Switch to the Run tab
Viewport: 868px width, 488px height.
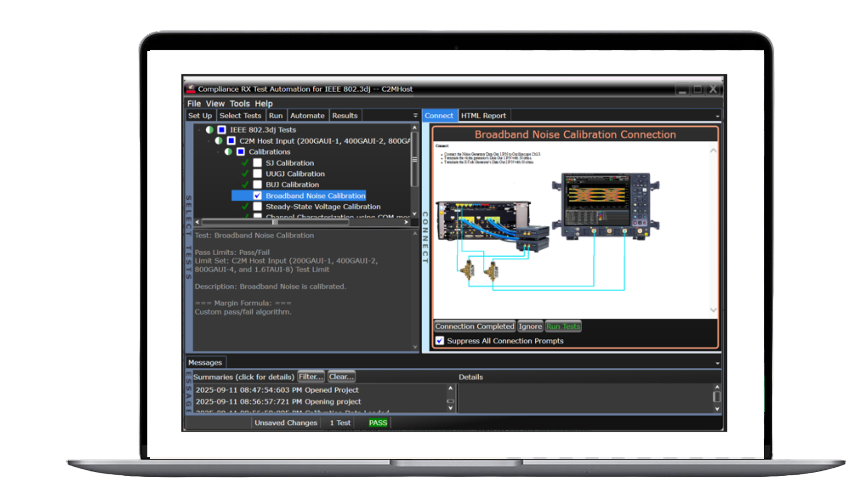[x=276, y=116]
